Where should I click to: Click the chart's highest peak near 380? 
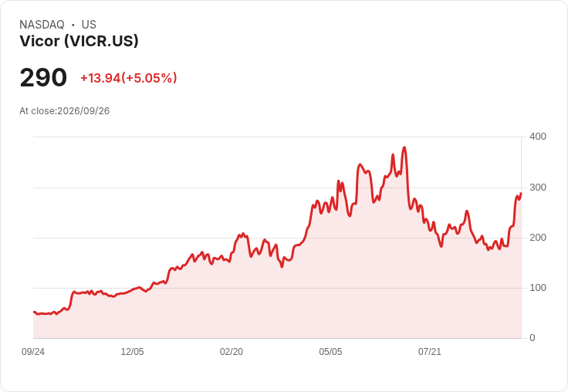point(404,147)
